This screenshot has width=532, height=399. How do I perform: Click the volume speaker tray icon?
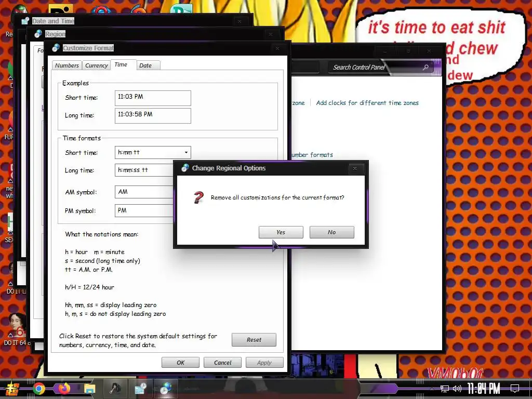[457, 389]
